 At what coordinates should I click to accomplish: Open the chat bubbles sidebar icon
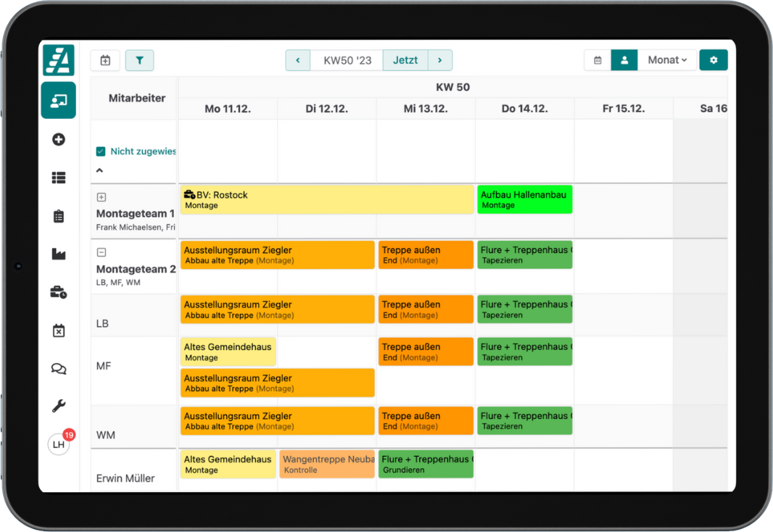click(x=59, y=368)
